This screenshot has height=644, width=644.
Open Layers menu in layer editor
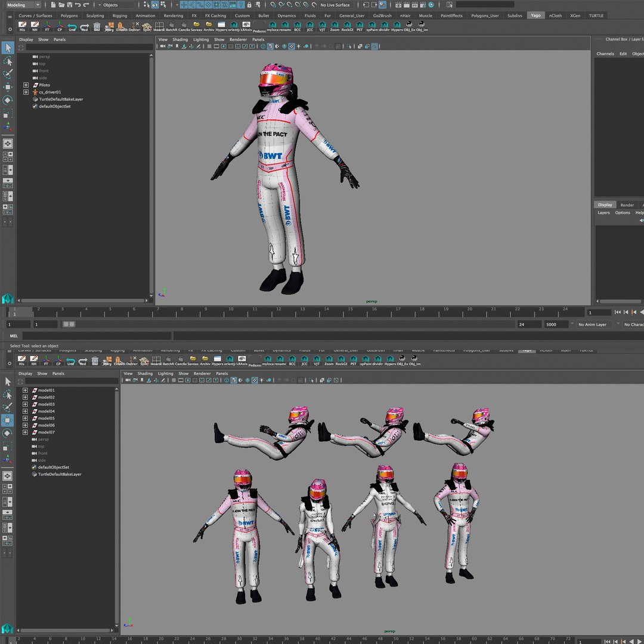[x=603, y=213]
